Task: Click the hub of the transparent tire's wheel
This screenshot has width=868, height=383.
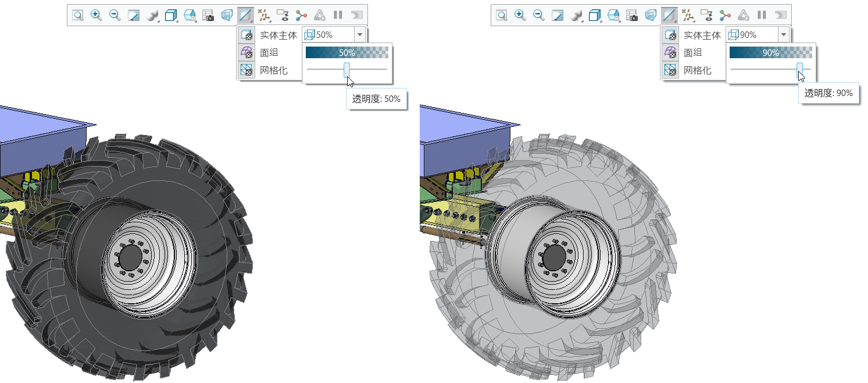Action: tap(555, 256)
